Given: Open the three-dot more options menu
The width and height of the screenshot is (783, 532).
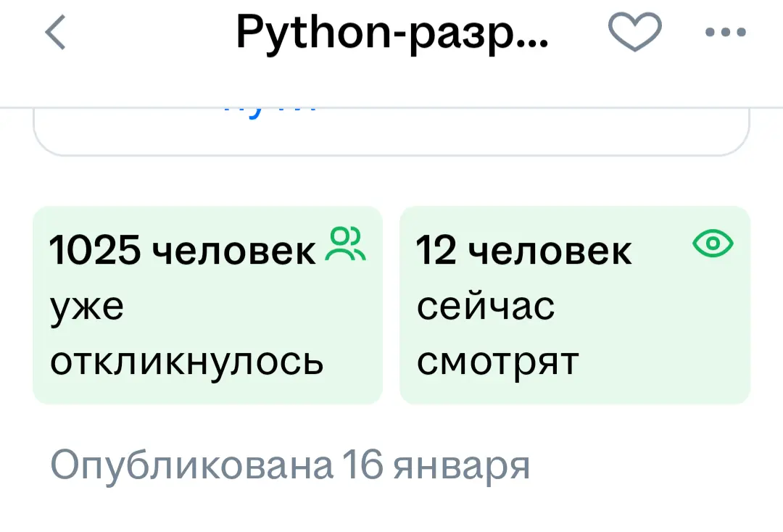Looking at the screenshot, I should pyautogui.click(x=725, y=33).
